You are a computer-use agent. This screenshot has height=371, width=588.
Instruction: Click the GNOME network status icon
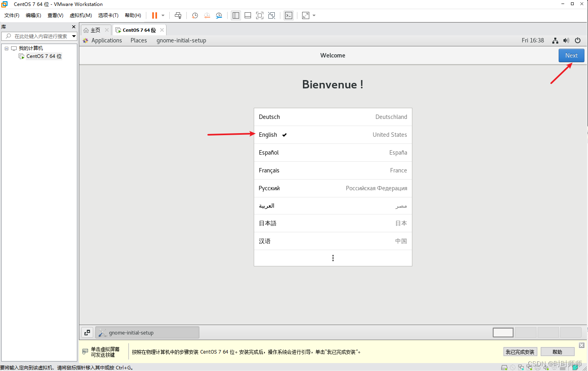555,40
